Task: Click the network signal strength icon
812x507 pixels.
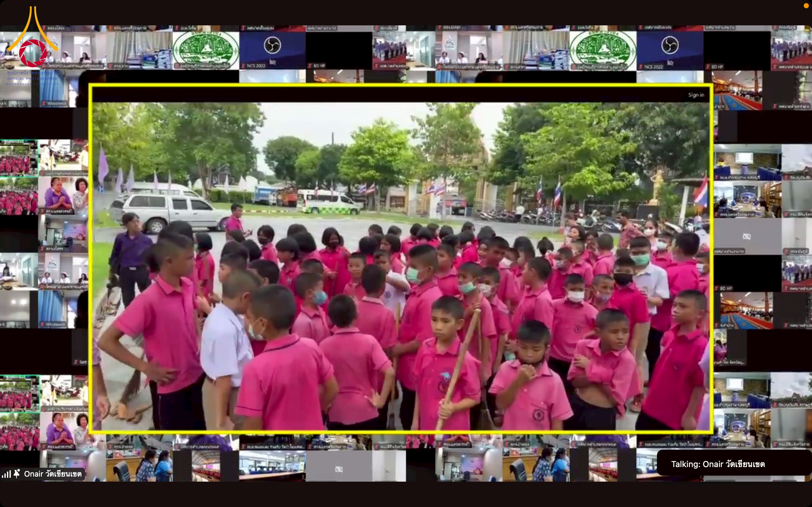Action: 6,474
